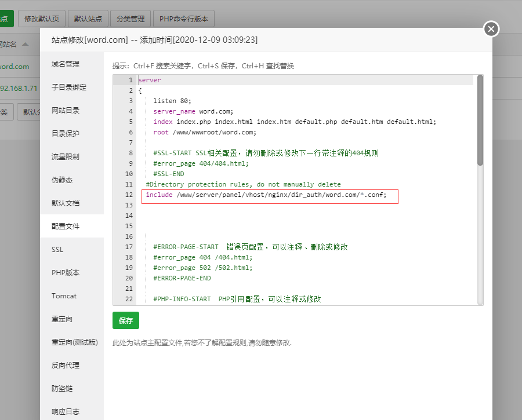Open the 伪静态 rewrite settings
522x420 pixels.
(62, 180)
